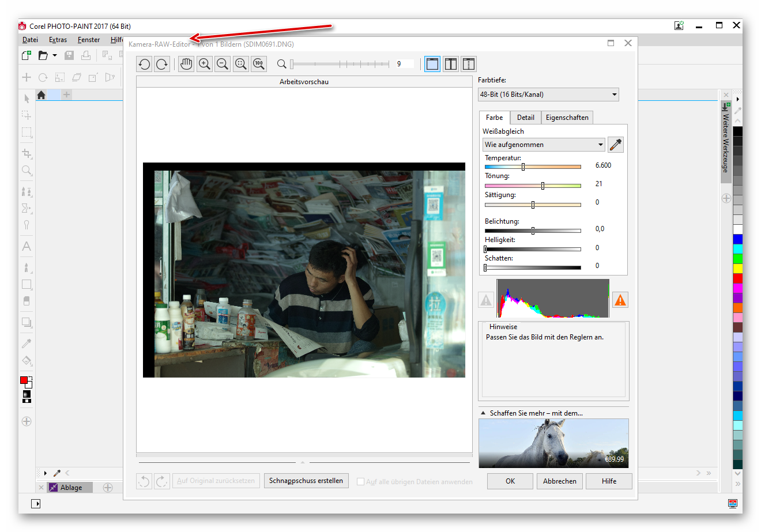Rotate image clockwise in RAW editor
Viewport: 761px width, 532px height.
[x=162, y=64]
